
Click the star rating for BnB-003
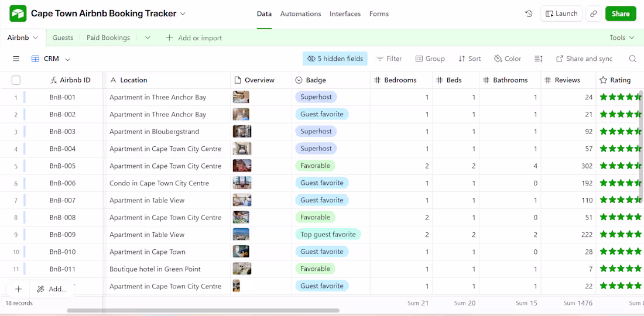coord(621,131)
